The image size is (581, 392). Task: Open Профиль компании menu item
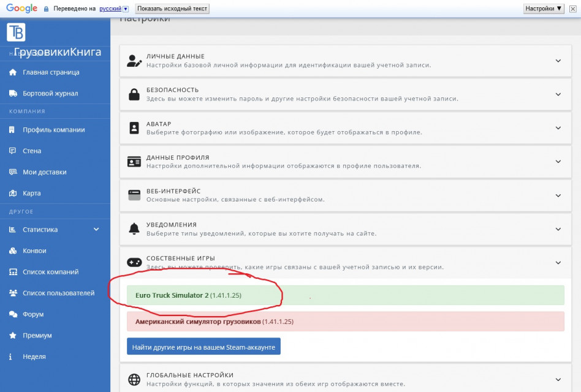(x=53, y=130)
